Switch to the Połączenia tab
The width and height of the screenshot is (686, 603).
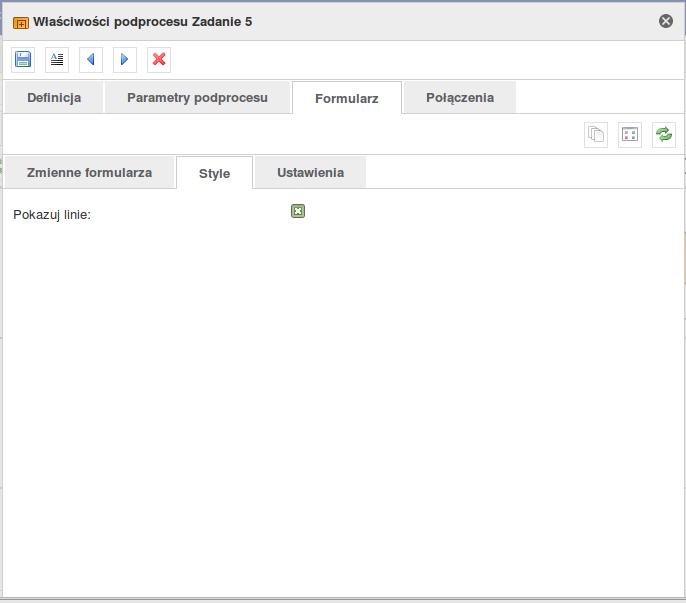click(x=460, y=98)
